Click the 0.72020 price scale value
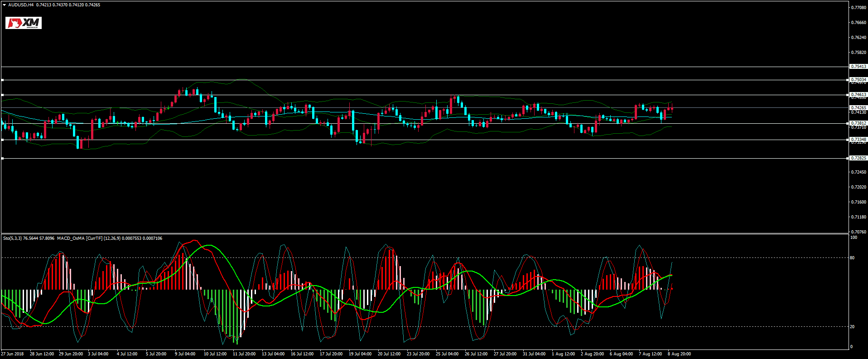 pyautogui.click(x=858, y=187)
